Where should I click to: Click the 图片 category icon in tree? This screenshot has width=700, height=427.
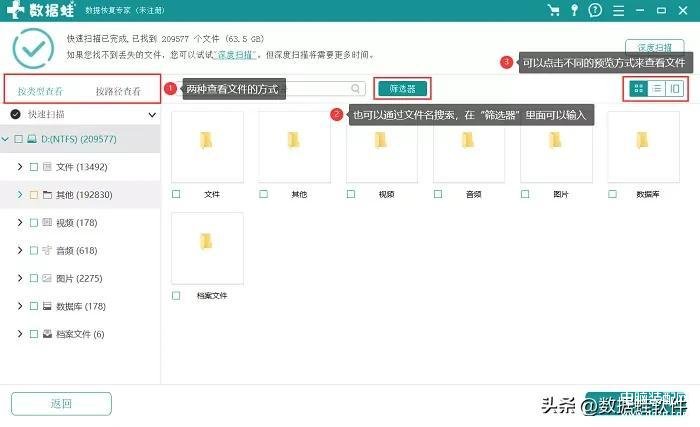[x=47, y=278]
